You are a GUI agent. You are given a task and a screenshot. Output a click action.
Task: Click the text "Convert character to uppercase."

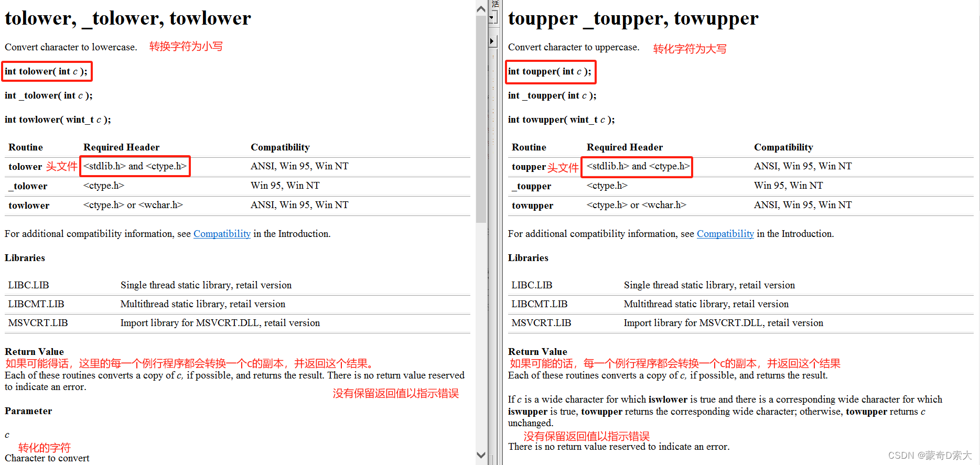coord(574,47)
